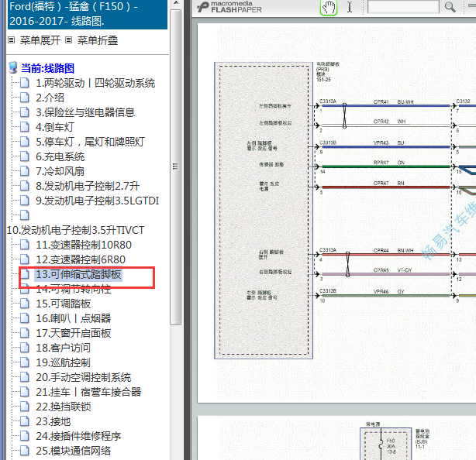This screenshot has width=476, height=460.
Task: Click the page icon beside 20.手动空调控制系统
Action: (25, 377)
